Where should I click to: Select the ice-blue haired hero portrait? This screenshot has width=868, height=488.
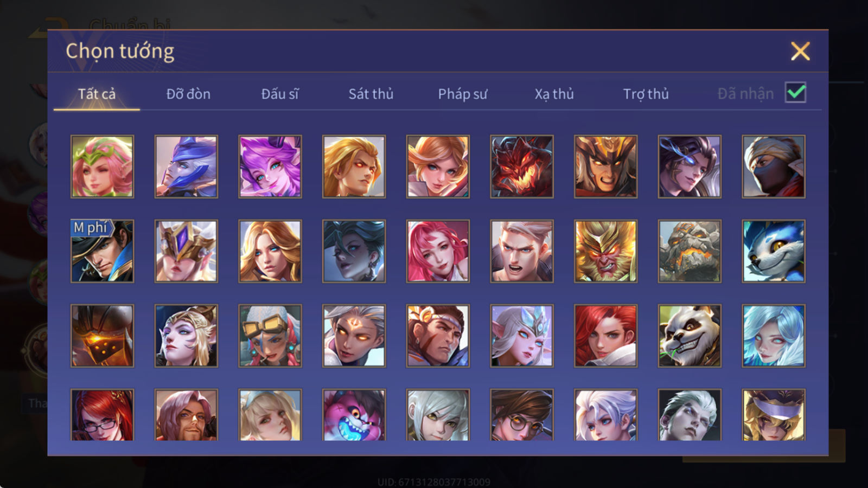pos(774,336)
